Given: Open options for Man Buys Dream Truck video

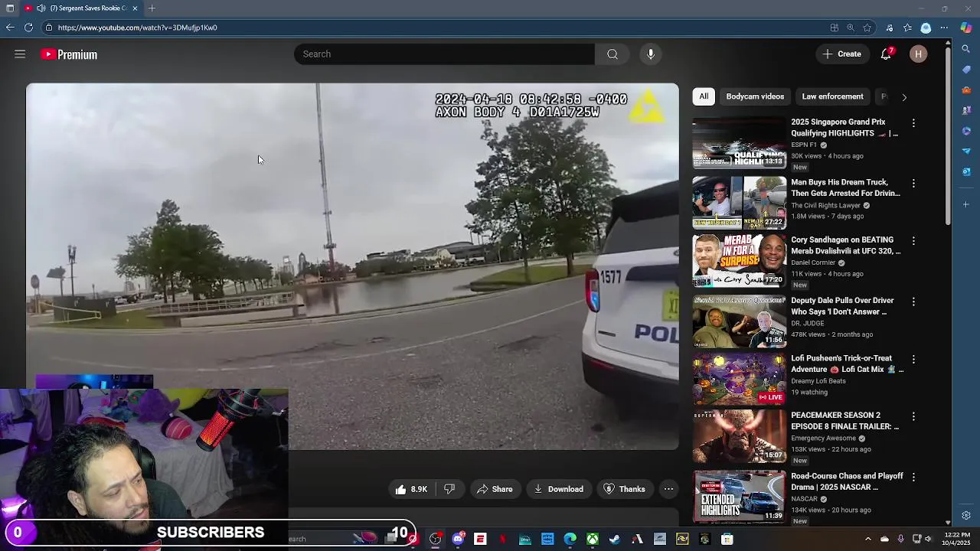Looking at the screenshot, I should coord(913,184).
